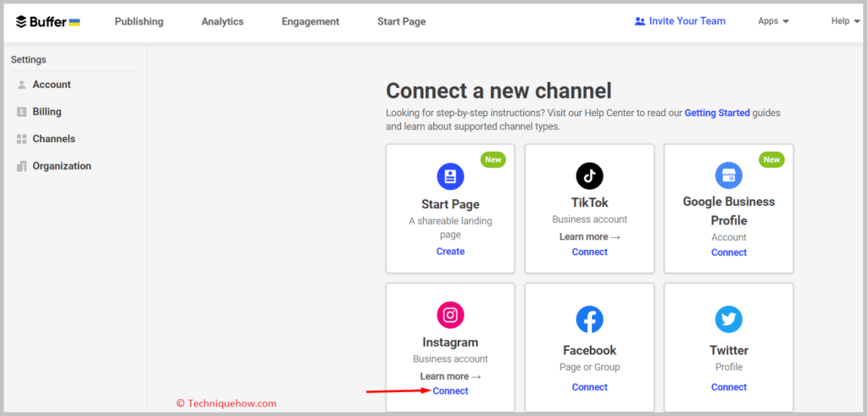Click the Billing dollar icon

[21, 112]
